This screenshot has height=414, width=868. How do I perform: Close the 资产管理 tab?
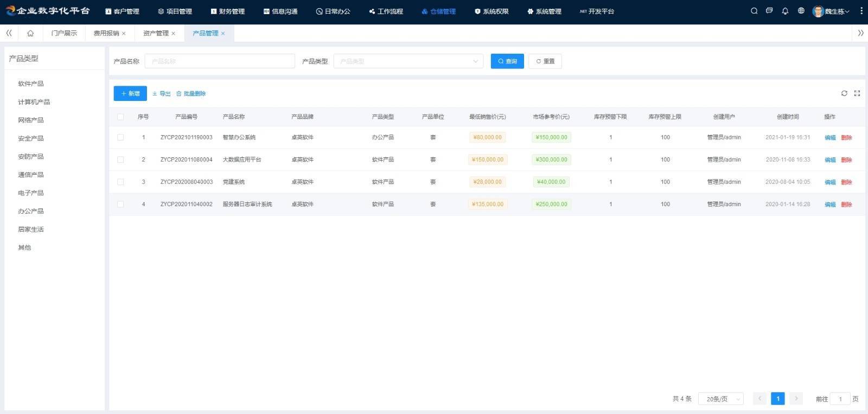pos(174,34)
